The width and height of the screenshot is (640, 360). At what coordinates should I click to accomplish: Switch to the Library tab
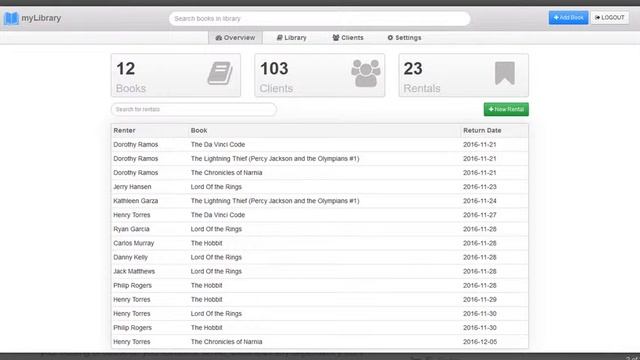coord(291,38)
